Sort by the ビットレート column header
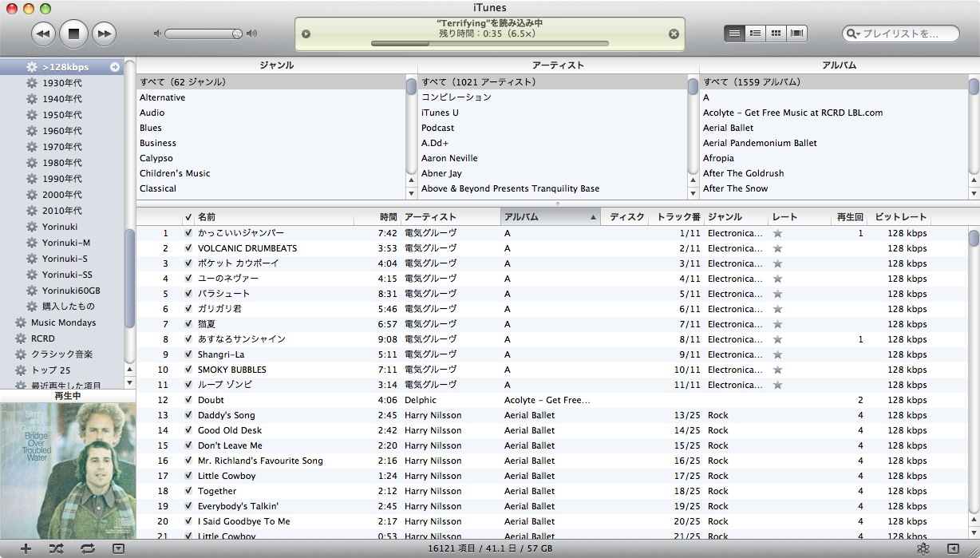The width and height of the screenshot is (980, 558). tap(899, 217)
